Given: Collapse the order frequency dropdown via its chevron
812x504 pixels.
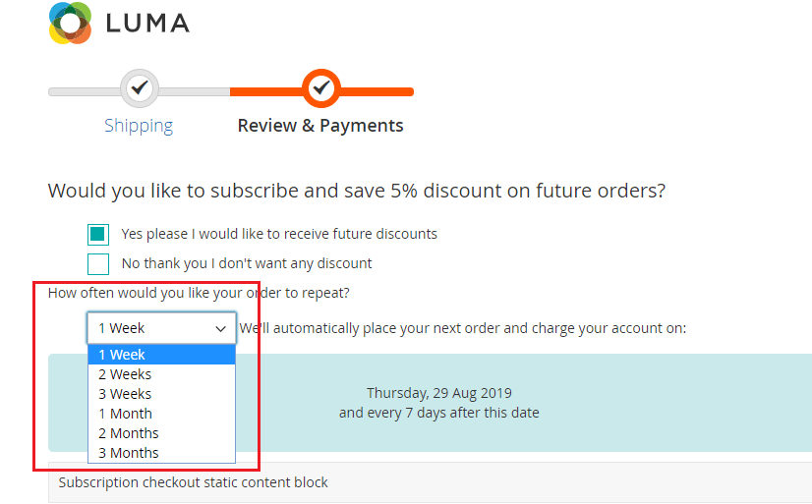Looking at the screenshot, I should (220, 328).
